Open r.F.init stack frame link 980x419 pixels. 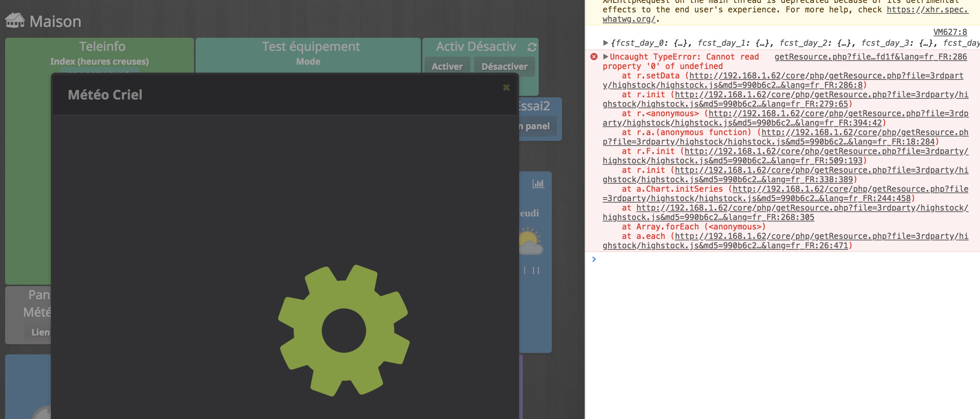tap(785, 156)
